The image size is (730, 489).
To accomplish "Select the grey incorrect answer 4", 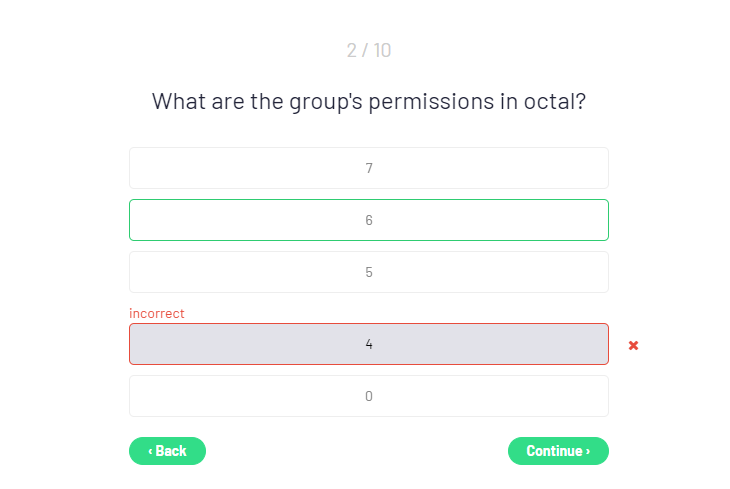I will [369, 344].
